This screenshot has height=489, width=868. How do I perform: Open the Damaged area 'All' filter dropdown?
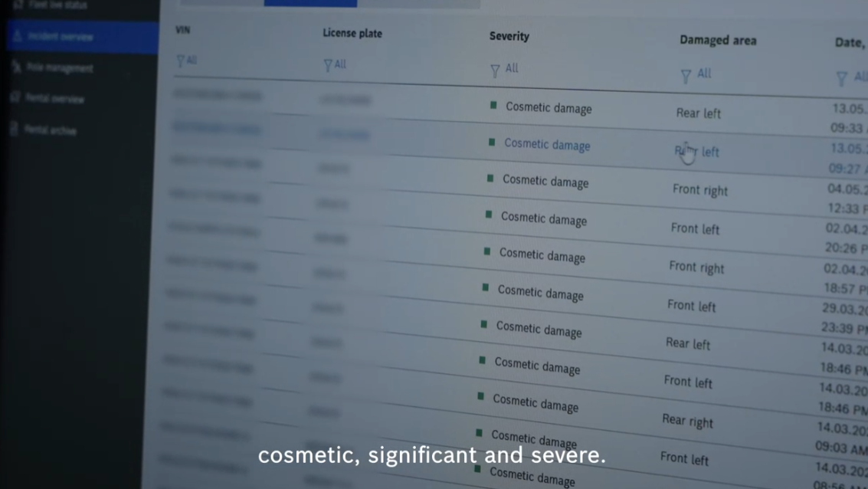[x=696, y=74]
